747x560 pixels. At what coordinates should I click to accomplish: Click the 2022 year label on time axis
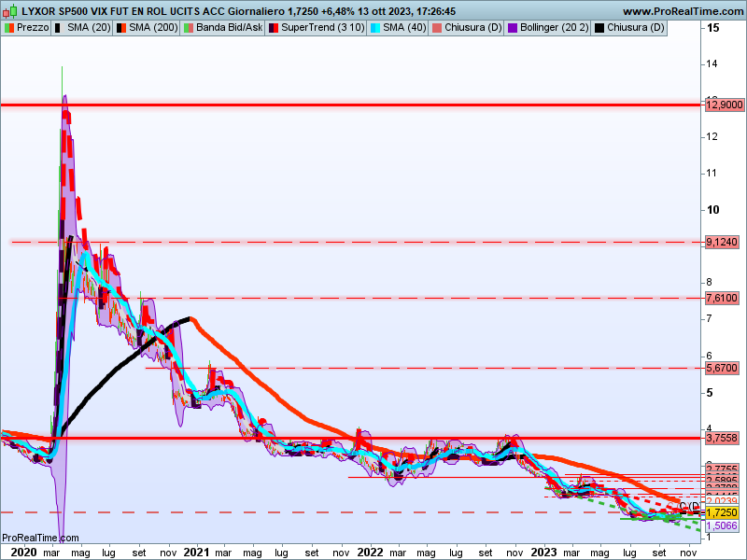[370, 552]
